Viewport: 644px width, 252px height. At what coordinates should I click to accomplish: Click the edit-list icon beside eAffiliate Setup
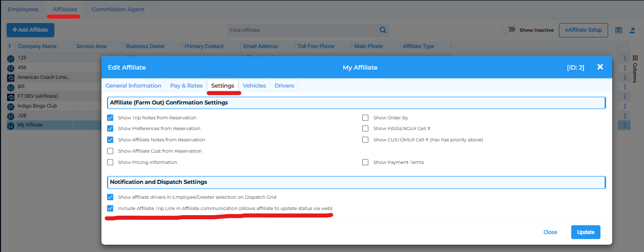(x=618, y=30)
